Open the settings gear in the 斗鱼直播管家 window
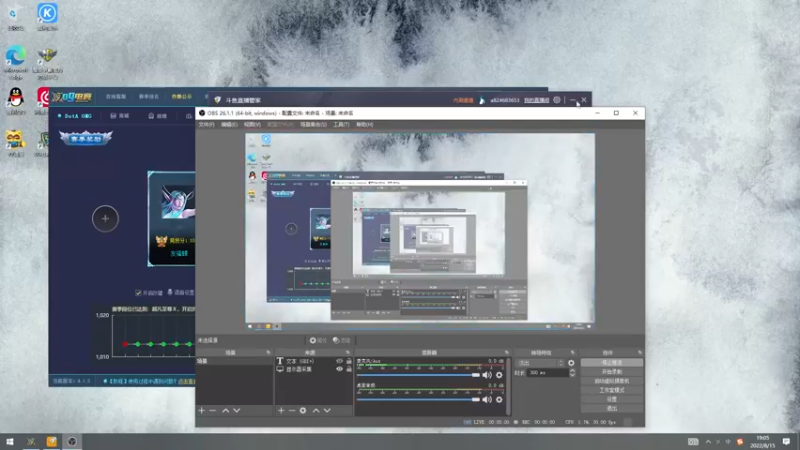The image size is (800, 450). tap(557, 100)
